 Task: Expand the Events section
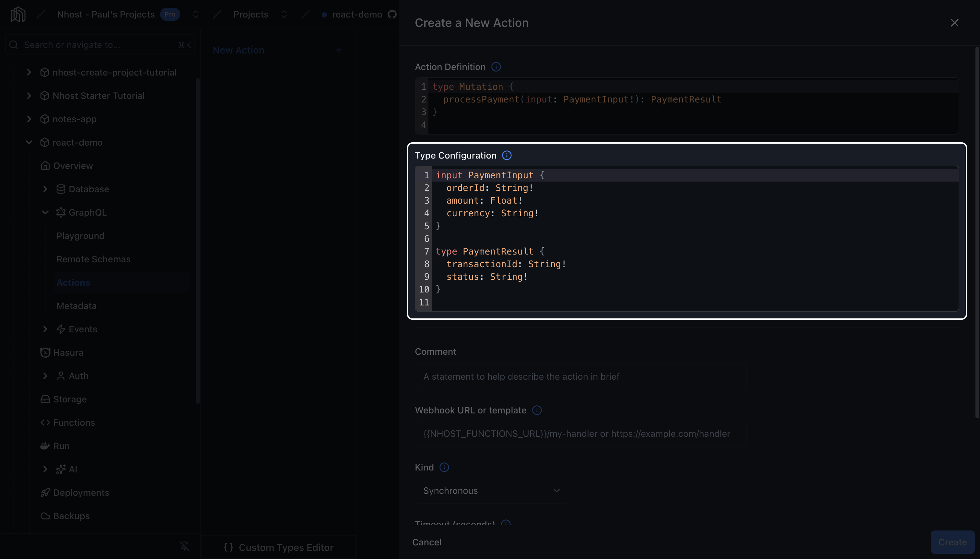(45, 329)
